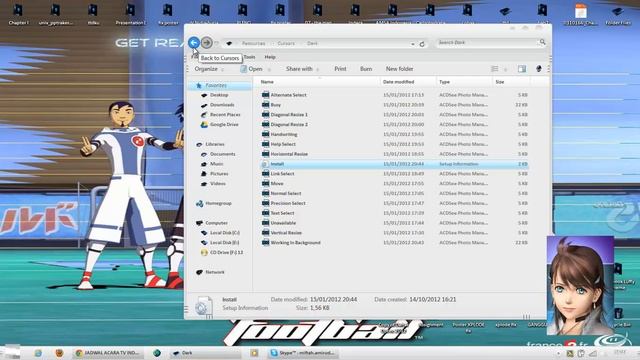Open the Tools menu
This screenshot has height=360, width=640.
click(x=249, y=57)
